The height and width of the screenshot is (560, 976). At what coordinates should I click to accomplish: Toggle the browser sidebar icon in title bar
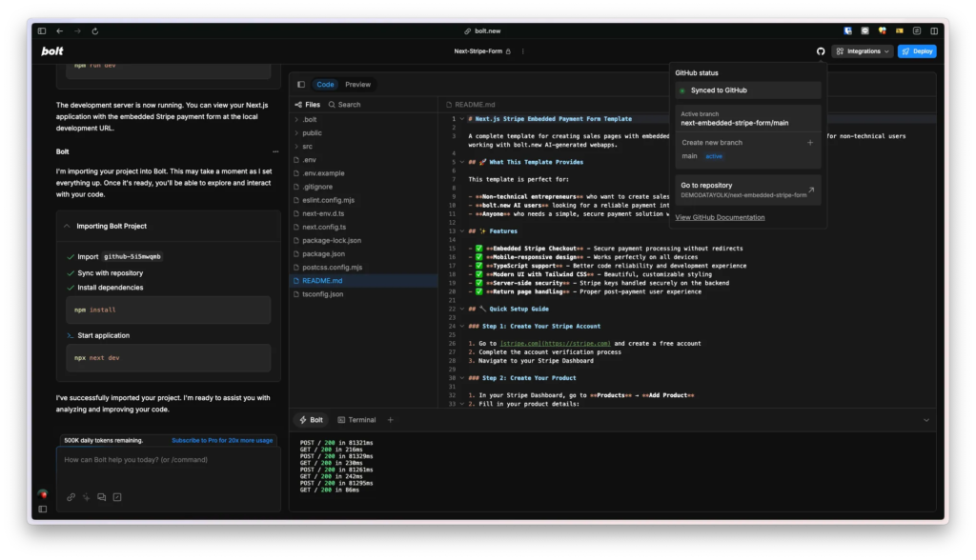tap(42, 31)
